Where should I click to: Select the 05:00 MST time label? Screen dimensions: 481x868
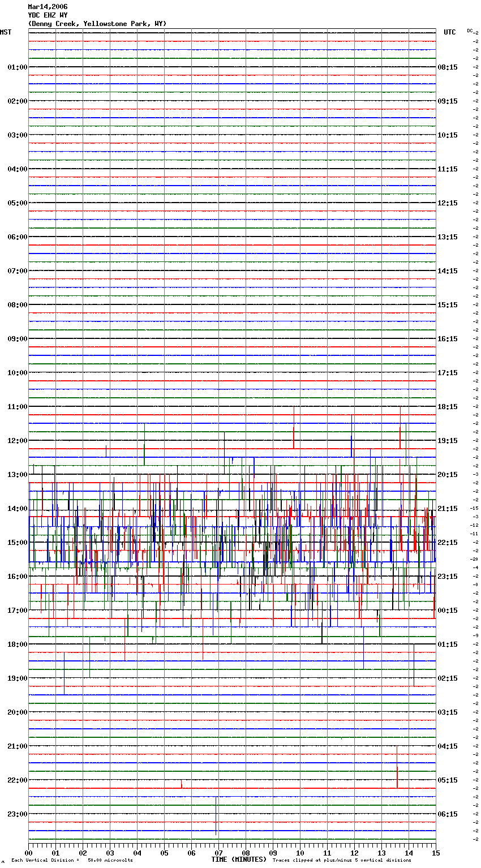(x=18, y=203)
